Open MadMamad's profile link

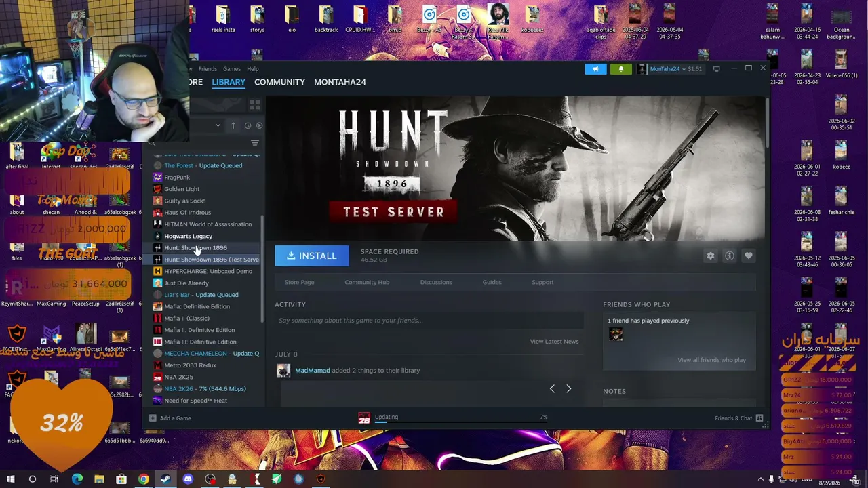coord(312,371)
